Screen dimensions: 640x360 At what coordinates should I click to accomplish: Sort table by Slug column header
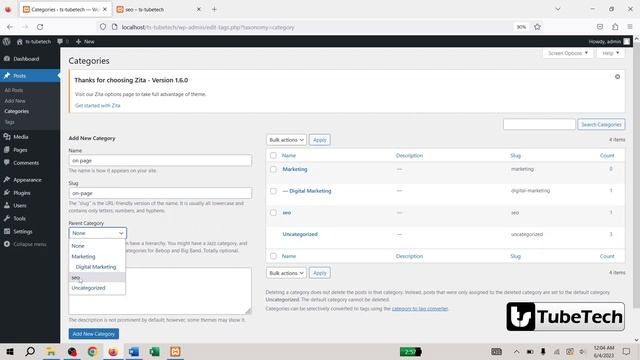coord(515,156)
